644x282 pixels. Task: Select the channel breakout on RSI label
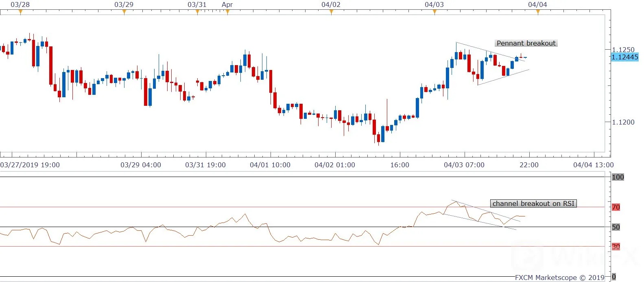533,203
